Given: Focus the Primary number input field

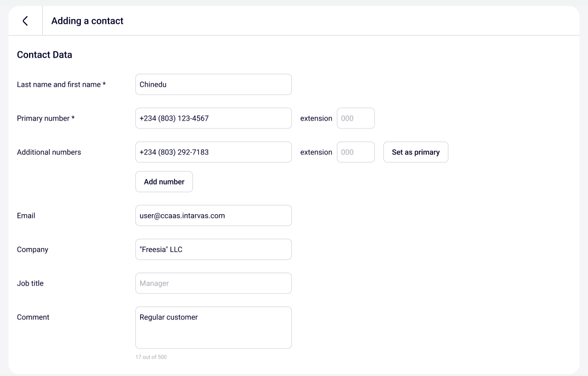Looking at the screenshot, I should [213, 118].
